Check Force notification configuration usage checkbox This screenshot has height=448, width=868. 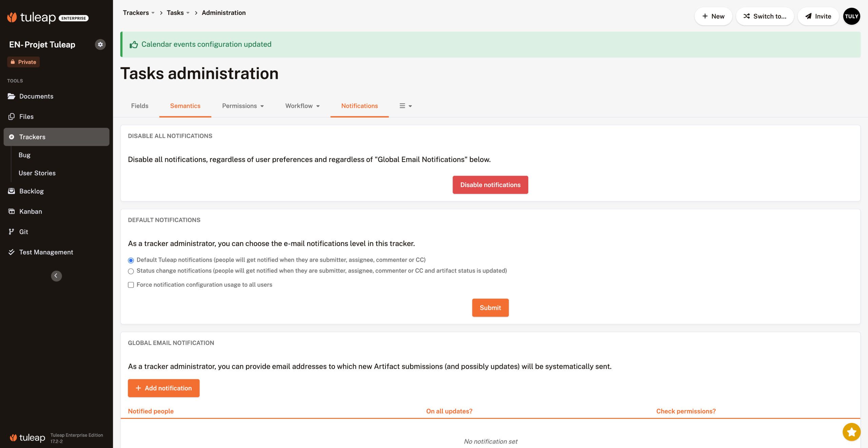click(131, 285)
